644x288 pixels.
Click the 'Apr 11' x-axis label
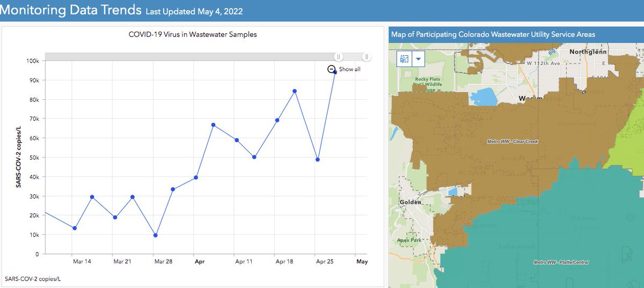coord(244,261)
